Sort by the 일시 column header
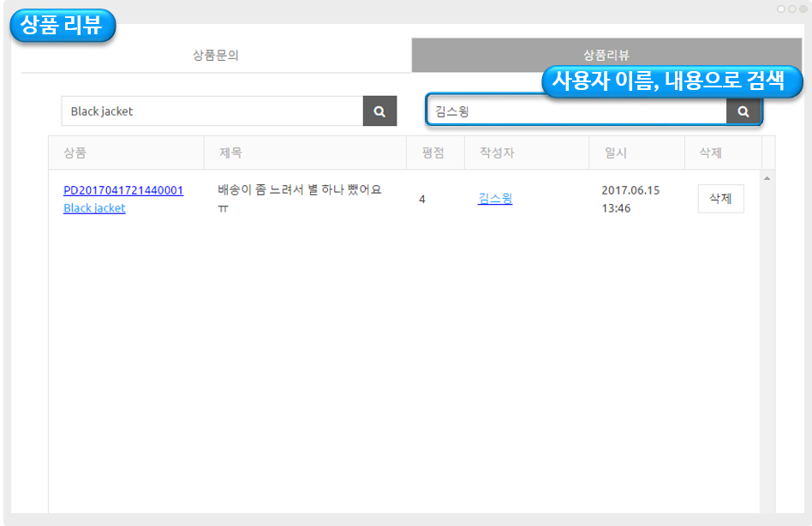The image size is (812, 526). tap(616, 153)
